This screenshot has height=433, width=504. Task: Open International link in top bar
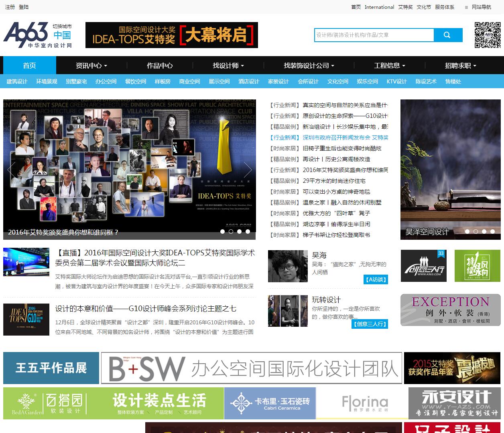(379, 7)
